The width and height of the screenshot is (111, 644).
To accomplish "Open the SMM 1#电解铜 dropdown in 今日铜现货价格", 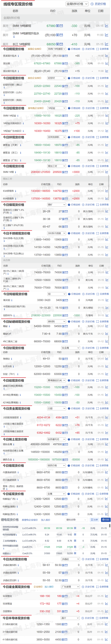I will pos(56,49).
